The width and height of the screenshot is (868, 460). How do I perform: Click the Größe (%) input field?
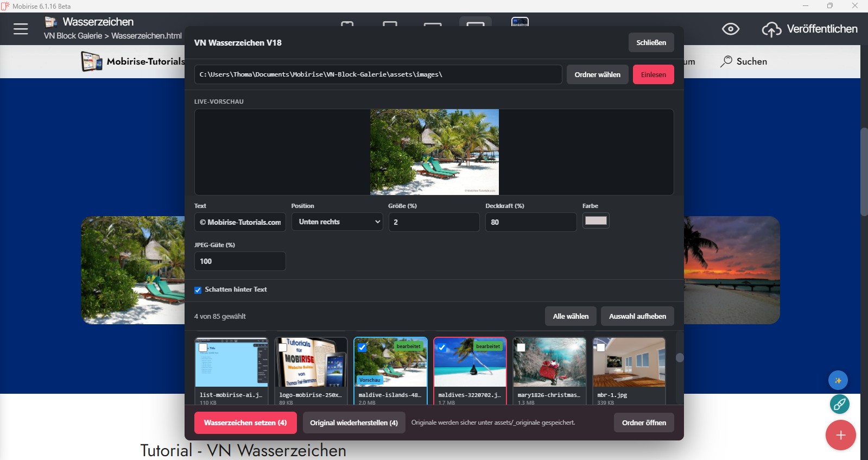pos(434,222)
